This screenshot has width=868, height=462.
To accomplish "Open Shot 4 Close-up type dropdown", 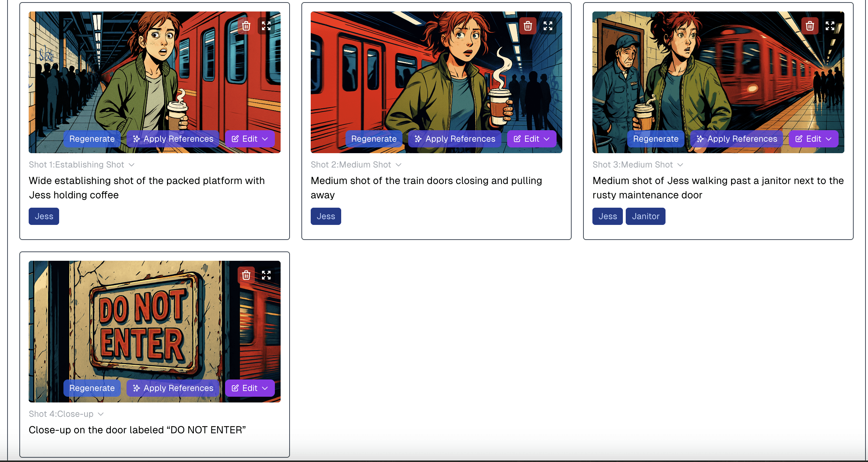I will pyautogui.click(x=66, y=414).
